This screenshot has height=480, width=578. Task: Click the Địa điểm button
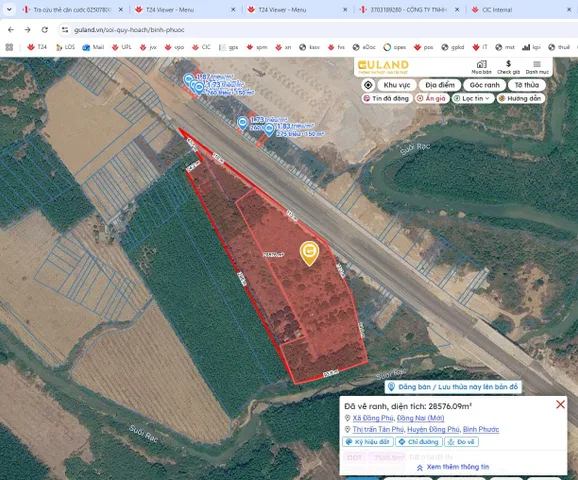440,85
